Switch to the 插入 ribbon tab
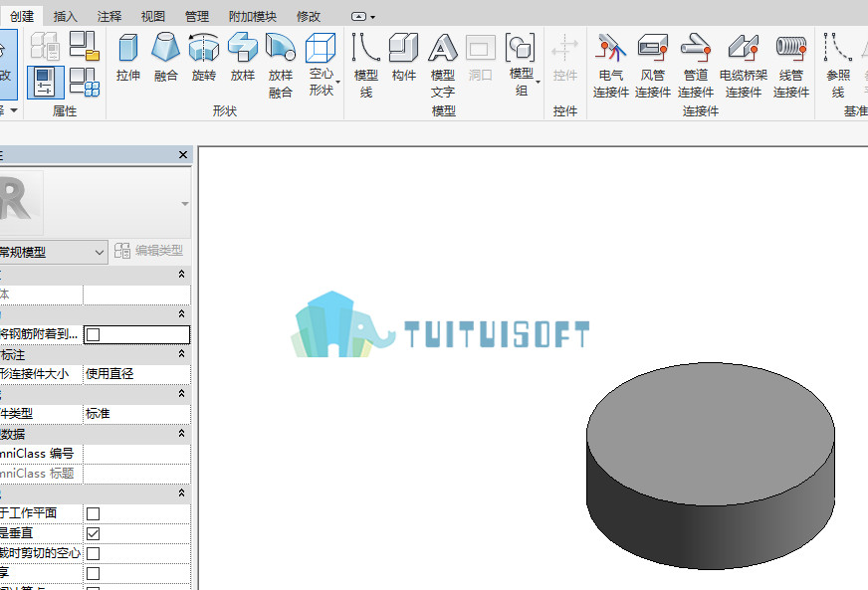Viewport: 868px width, 590px height. tap(66, 17)
